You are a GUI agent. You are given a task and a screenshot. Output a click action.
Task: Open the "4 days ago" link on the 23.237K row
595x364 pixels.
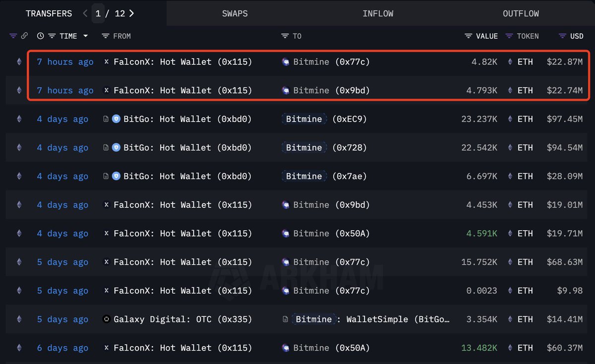point(62,119)
